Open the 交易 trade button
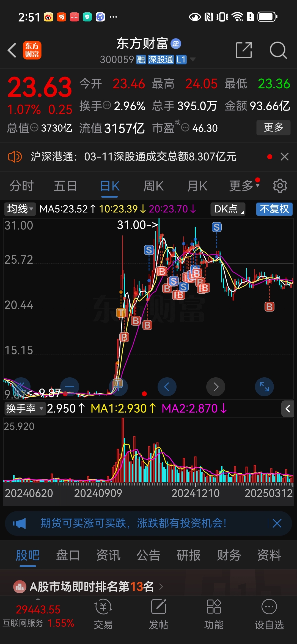The height and width of the screenshot is (644, 297). click(x=103, y=614)
